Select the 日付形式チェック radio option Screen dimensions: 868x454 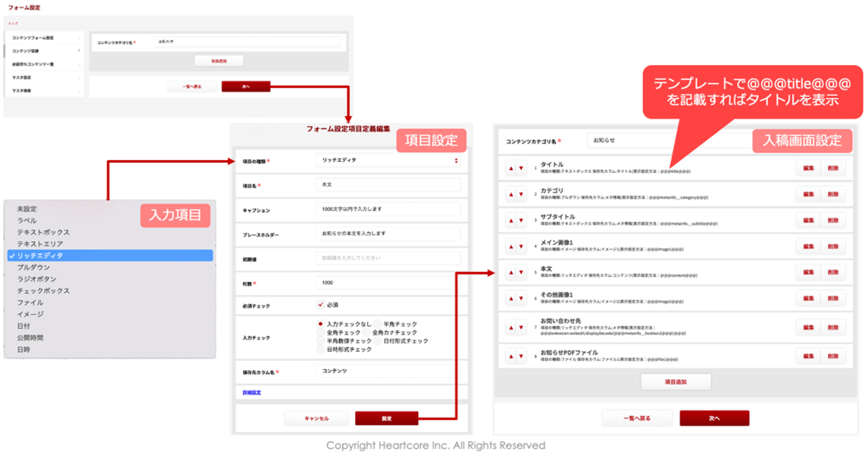coord(377,341)
